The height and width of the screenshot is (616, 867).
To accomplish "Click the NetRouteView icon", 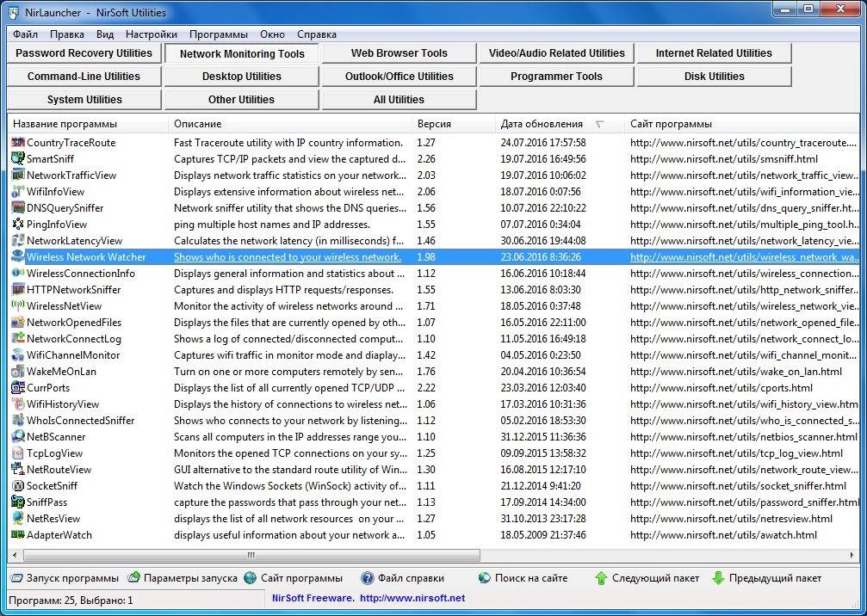I will (x=18, y=470).
